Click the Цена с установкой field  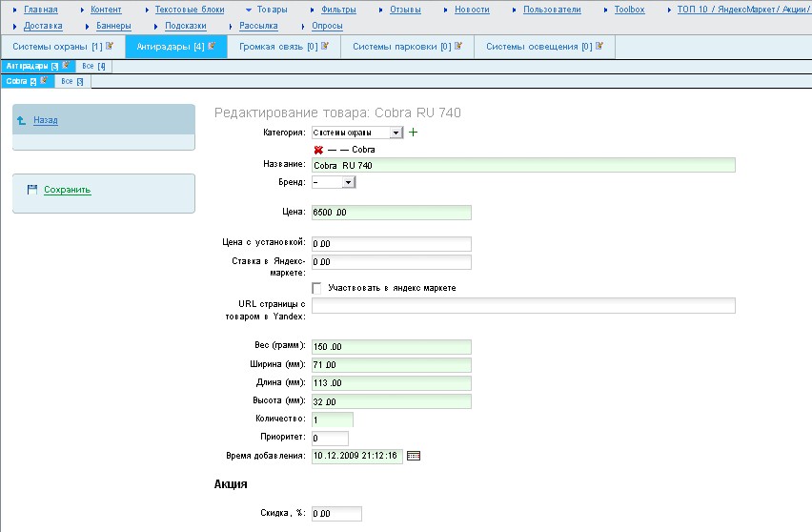coord(392,244)
